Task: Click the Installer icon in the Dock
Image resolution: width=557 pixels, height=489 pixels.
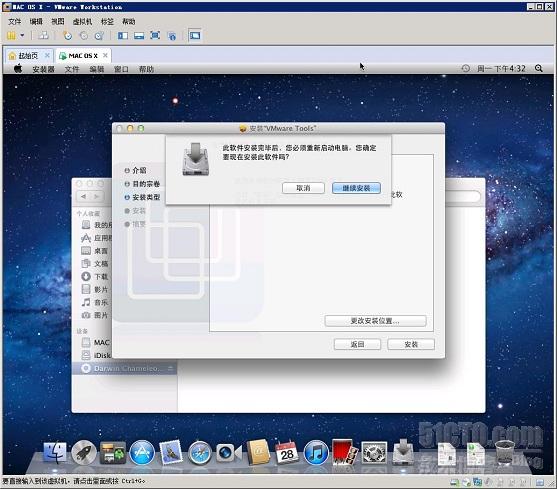Action: (x=403, y=452)
